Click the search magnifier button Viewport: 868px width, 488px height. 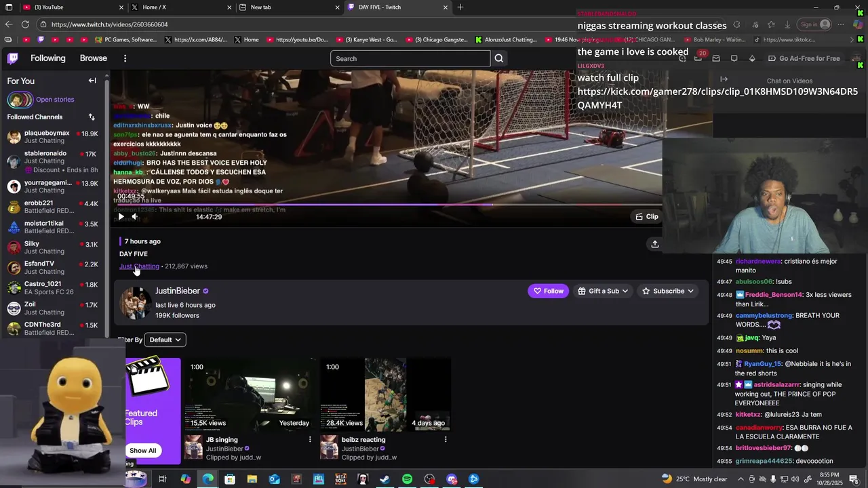pyautogui.click(x=499, y=58)
